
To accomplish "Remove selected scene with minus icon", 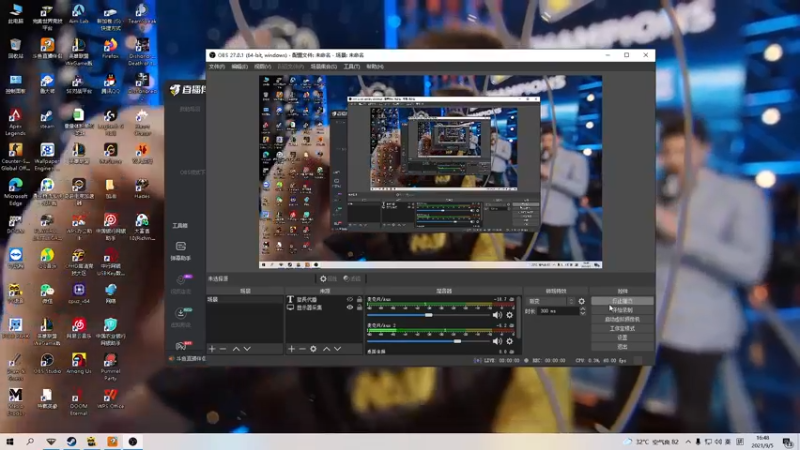I will (223, 349).
